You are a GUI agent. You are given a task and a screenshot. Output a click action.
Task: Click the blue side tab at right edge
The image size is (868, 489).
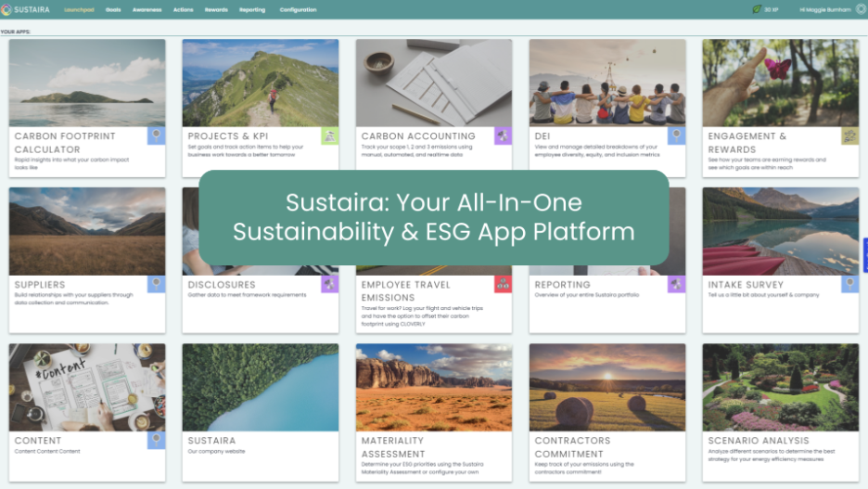click(x=865, y=255)
